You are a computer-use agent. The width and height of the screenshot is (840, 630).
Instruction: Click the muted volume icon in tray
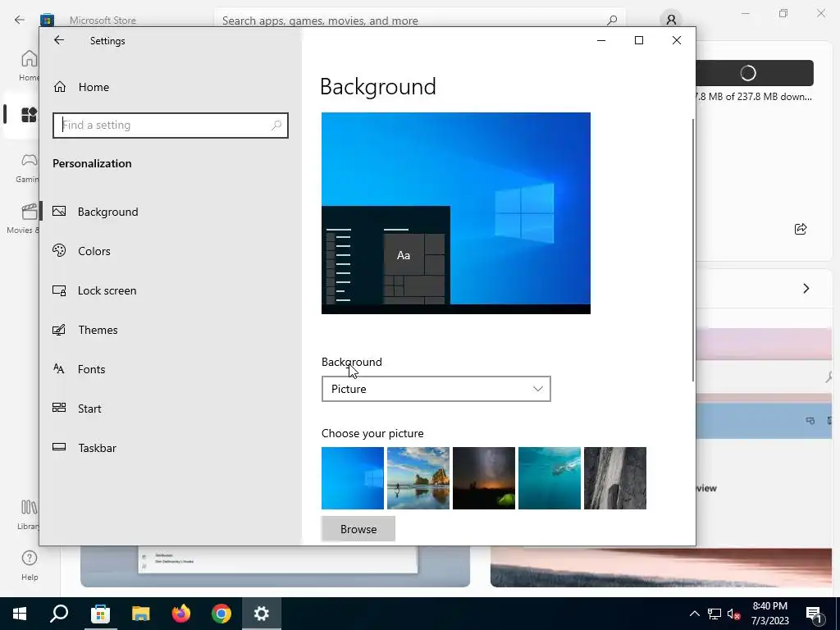click(x=734, y=614)
